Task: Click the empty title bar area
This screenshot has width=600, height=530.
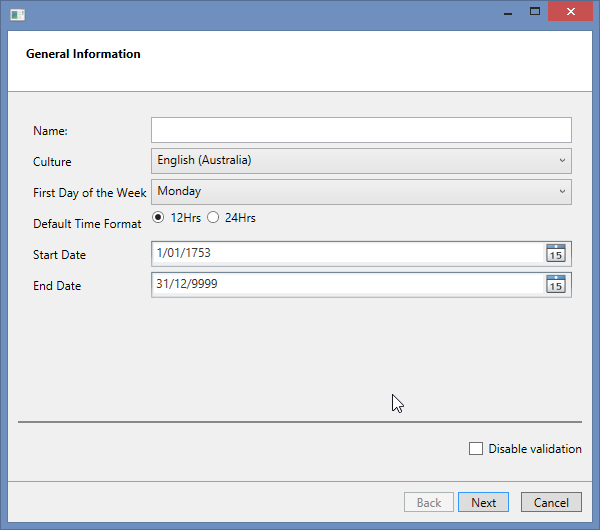Action: pos(250,13)
